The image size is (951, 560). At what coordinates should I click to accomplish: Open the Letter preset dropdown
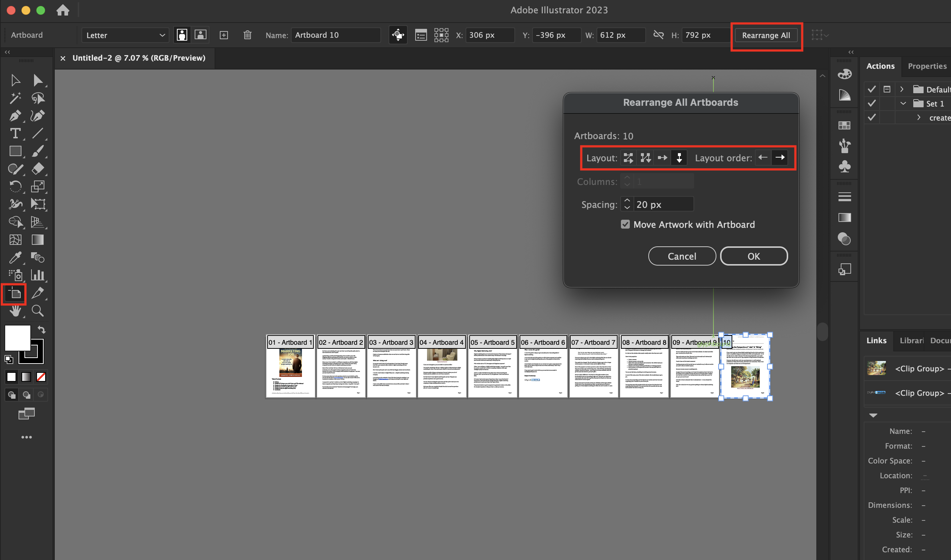pyautogui.click(x=125, y=35)
